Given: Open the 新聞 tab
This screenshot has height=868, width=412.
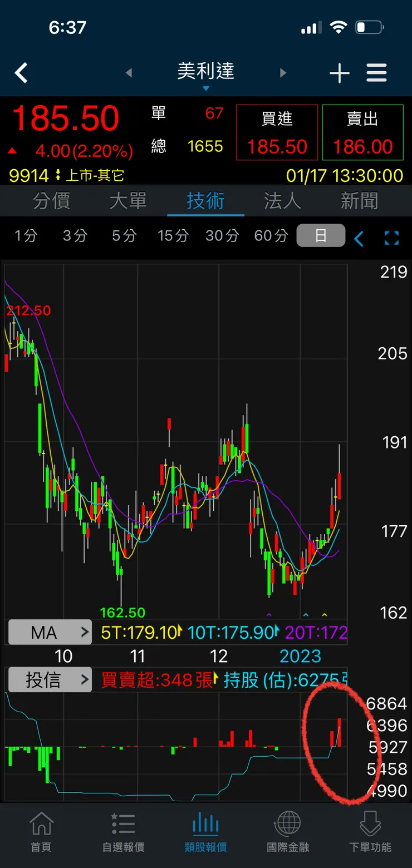Looking at the screenshot, I should tap(359, 201).
